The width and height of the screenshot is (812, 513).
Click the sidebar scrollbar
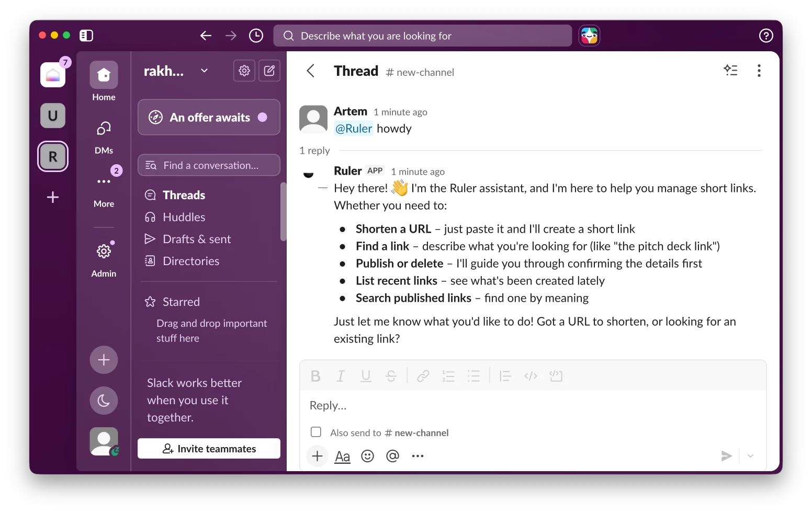click(x=284, y=211)
